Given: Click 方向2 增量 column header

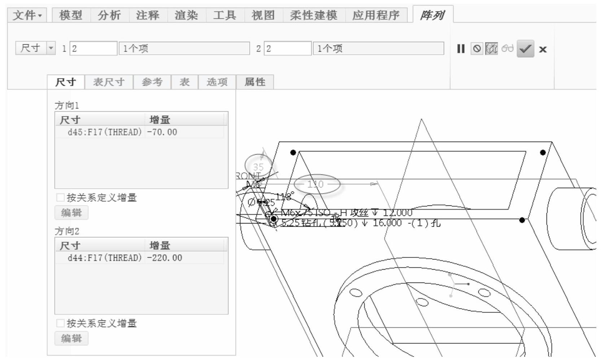Looking at the screenshot, I should pyautogui.click(x=185, y=245).
